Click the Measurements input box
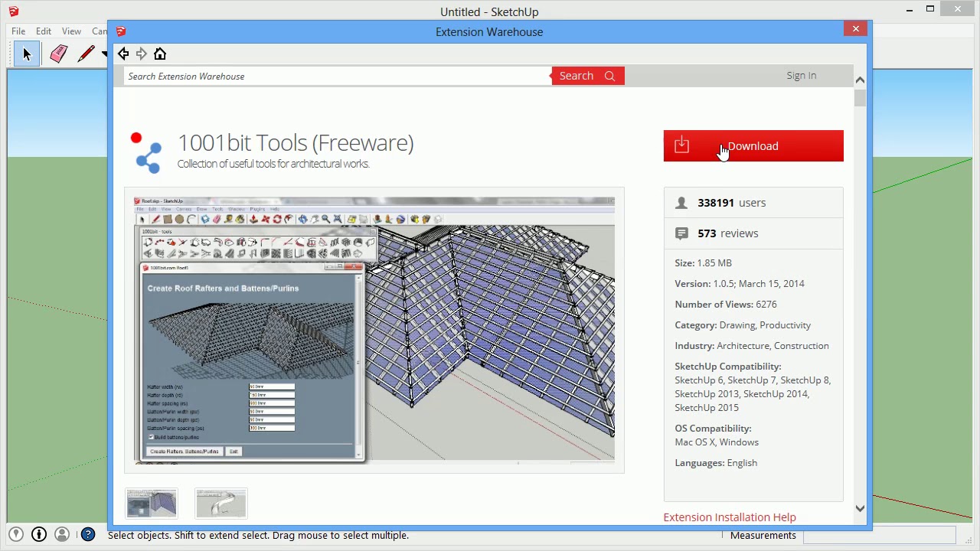Screen dimensions: 980x551 880,535
